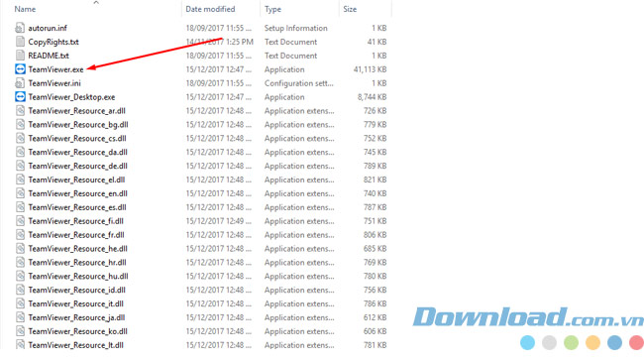Select the TeamViewer_Resource_he.dll file name

(77, 248)
